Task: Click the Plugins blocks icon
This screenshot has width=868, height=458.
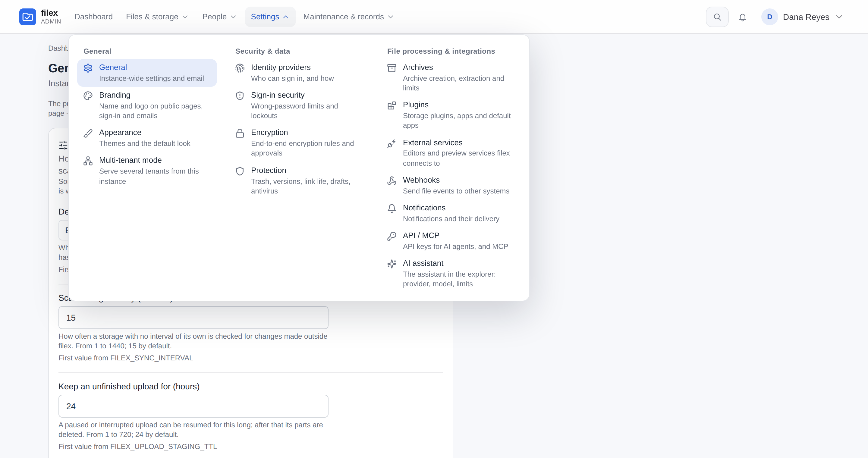Action: pyautogui.click(x=392, y=106)
